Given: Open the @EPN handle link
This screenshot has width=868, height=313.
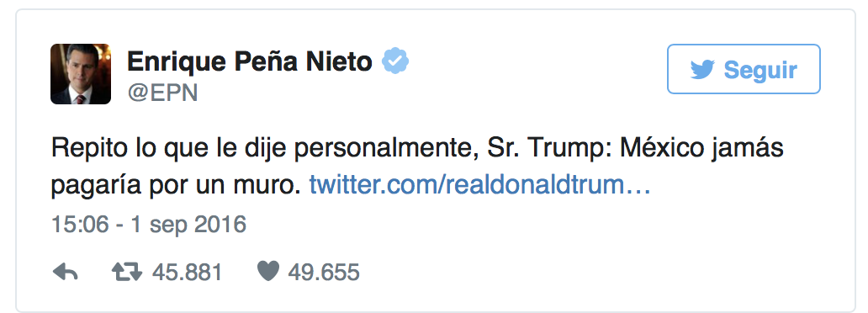Looking at the screenshot, I should 163,93.
